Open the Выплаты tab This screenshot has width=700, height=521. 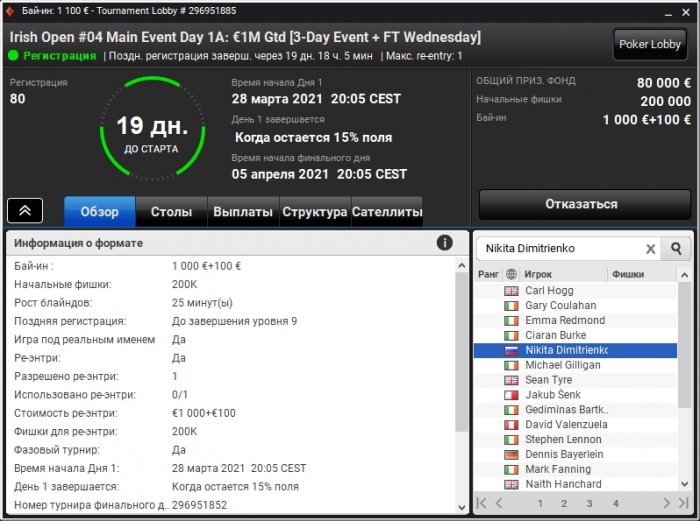point(243,211)
